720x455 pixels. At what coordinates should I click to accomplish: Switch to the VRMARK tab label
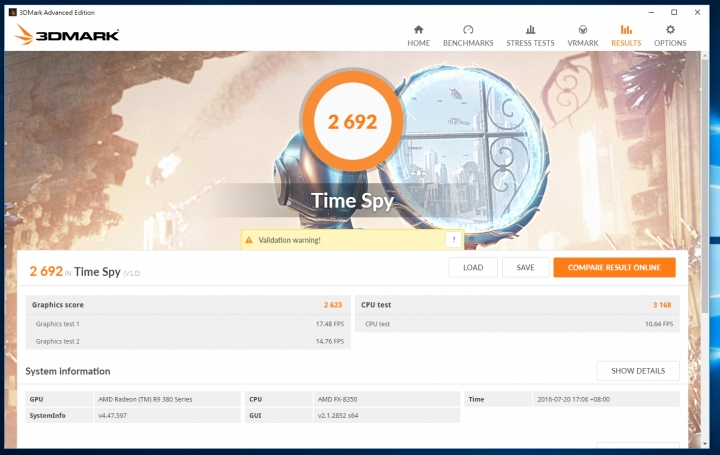point(583,43)
